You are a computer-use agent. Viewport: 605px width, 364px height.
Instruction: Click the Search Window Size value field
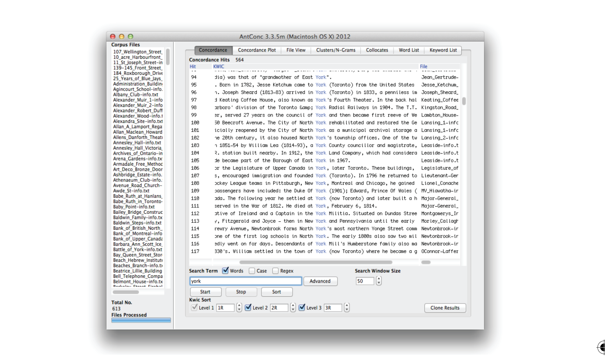click(365, 281)
